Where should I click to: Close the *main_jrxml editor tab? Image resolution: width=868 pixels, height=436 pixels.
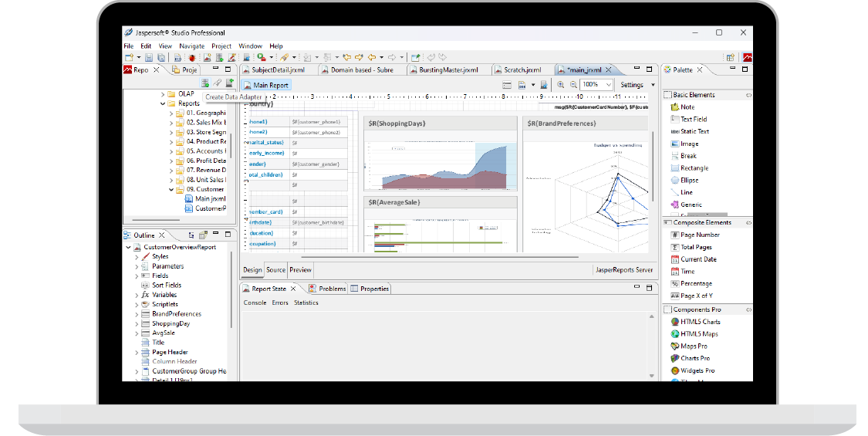(x=608, y=69)
